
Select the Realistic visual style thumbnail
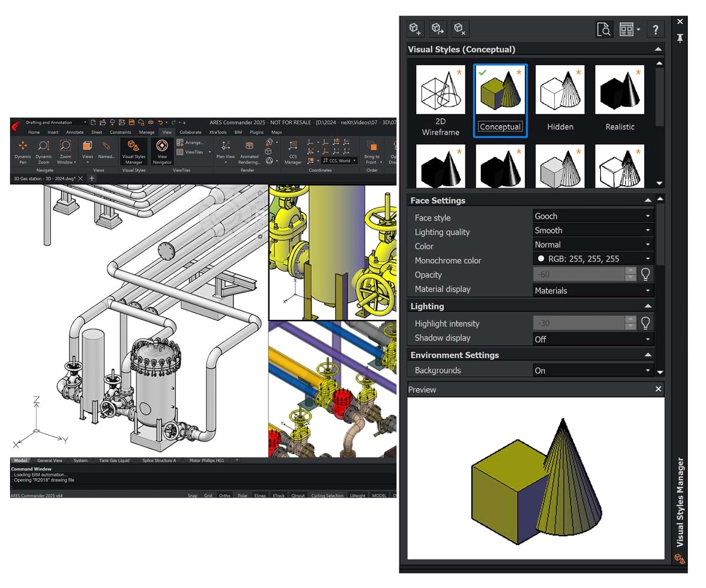pos(620,97)
